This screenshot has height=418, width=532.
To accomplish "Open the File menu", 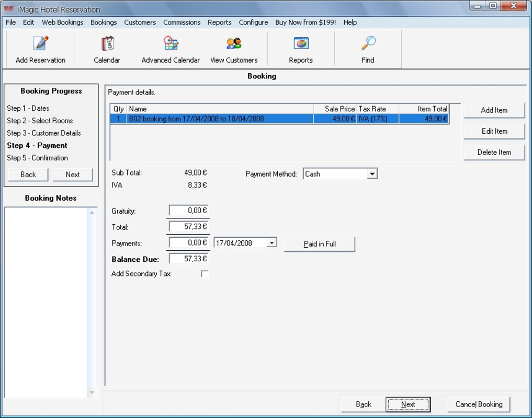I will coord(10,22).
